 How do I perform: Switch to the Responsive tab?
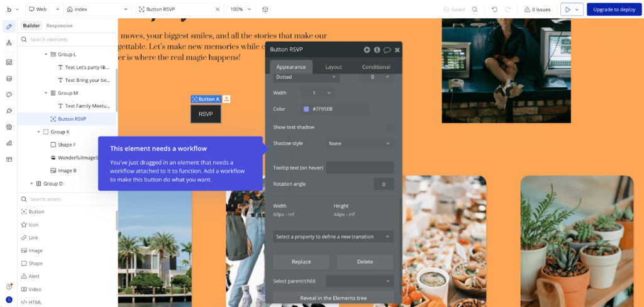(60, 26)
